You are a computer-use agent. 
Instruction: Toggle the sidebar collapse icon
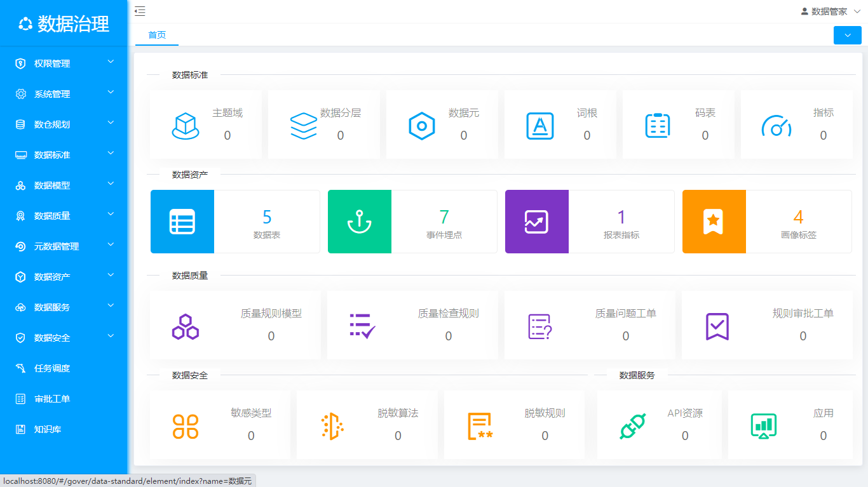pos(140,11)
